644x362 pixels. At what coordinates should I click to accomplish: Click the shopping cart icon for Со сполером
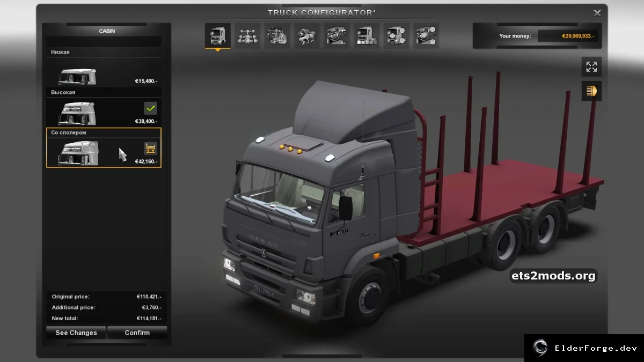[150, 149]
